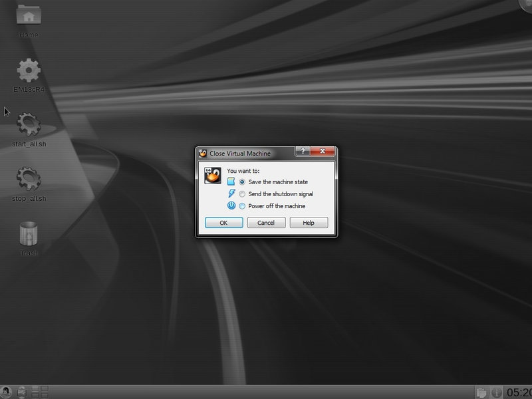Screen dimensions: 532x399
Task: Select the stop_all.sh script icon
Action: point(28,179)
